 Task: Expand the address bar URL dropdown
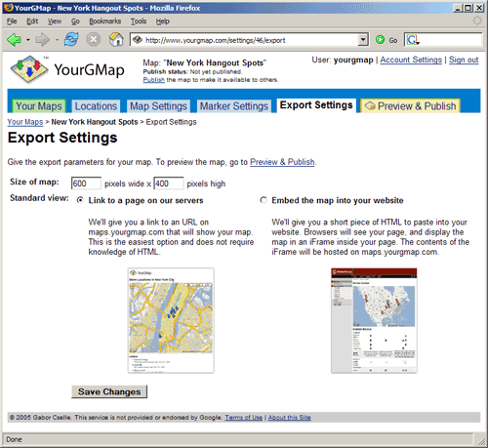363,40
